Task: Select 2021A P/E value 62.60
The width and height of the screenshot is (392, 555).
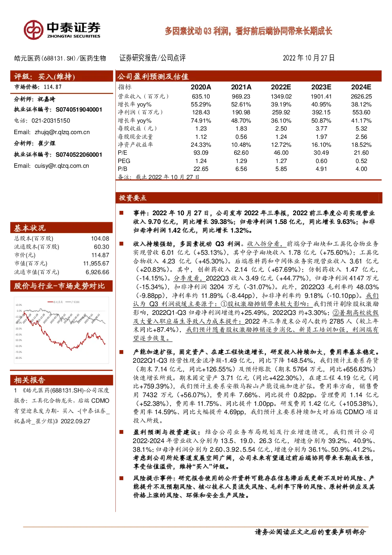Action: (241, 153)
